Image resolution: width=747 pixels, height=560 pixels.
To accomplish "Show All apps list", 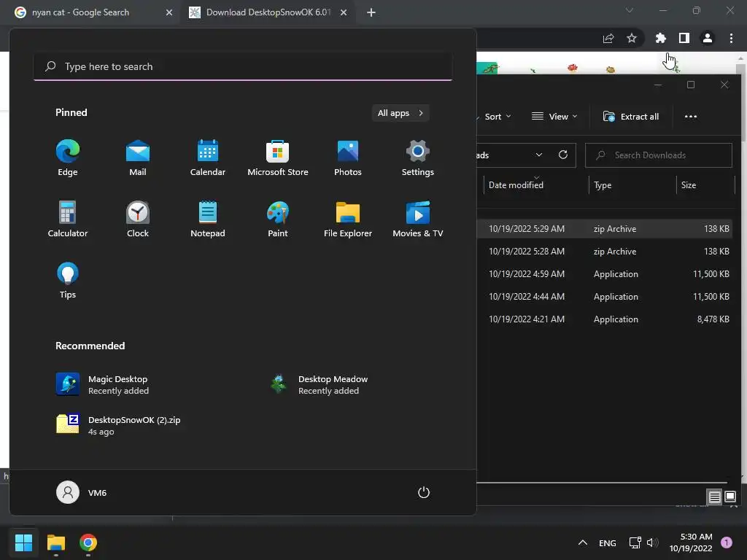I will [x=400, y=113].
